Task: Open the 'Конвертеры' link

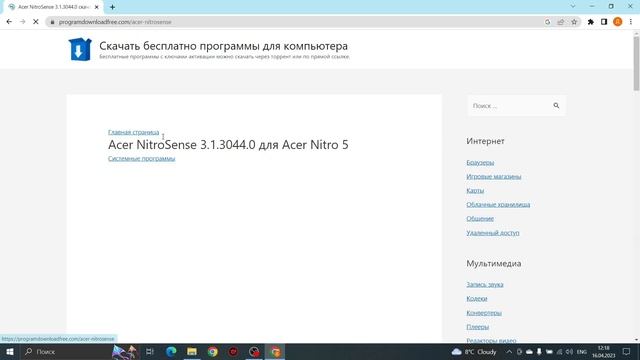Action: pyautogui.click(x=484, y=313)
